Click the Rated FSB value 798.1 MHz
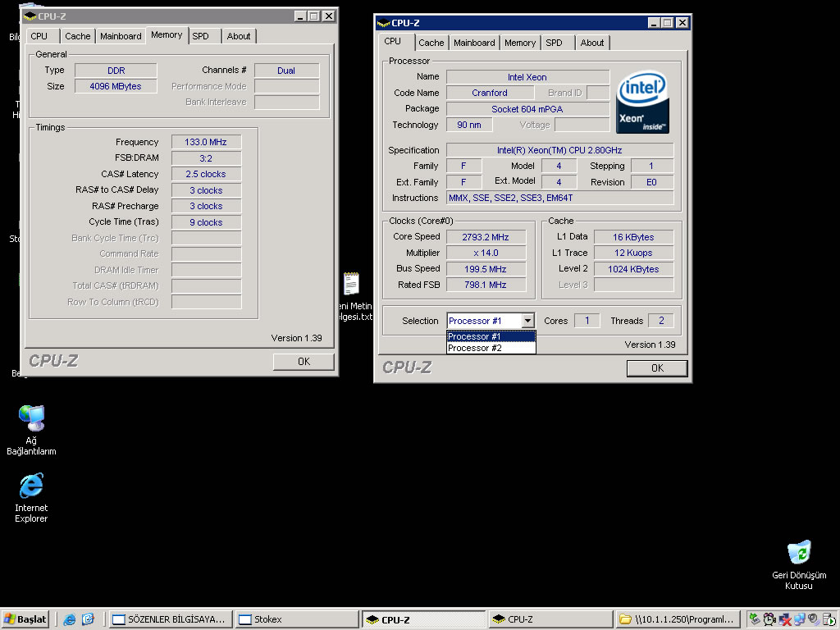Image resolution: width=840 pixels, height=630 pixels. [x=486, y=285]
